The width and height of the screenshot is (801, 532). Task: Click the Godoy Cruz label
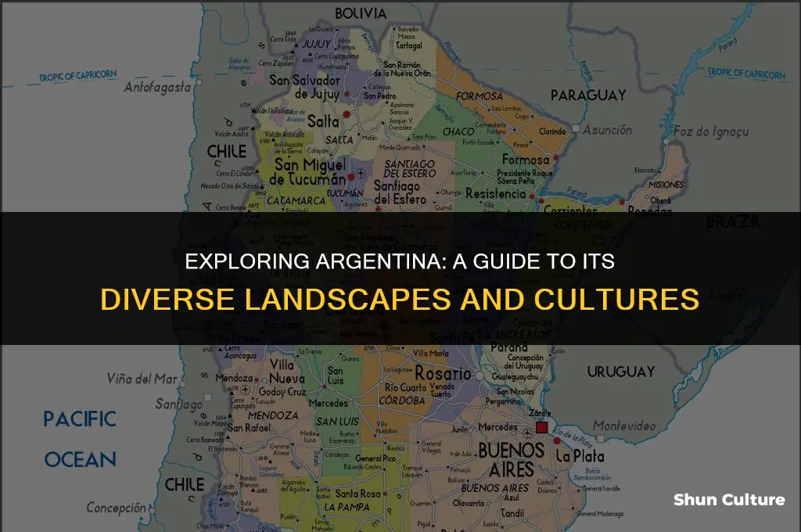tap(282, 392)
